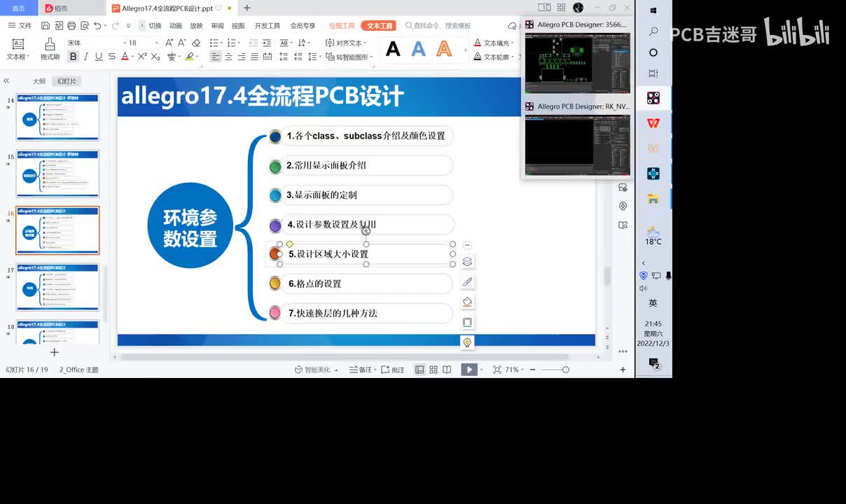The width and height of the screenshot is (846, 504).
Task: Start the slideshow with the play button
Action: coord(469,370)
